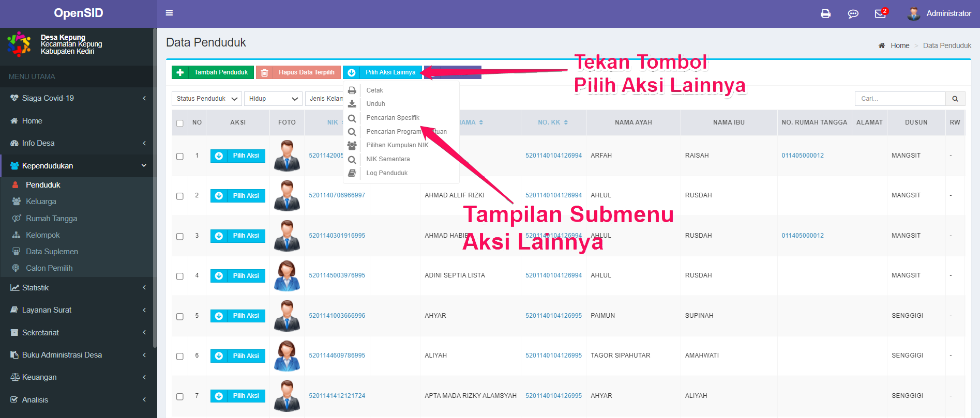Open Kelompok in sidebar

point(43,235)
